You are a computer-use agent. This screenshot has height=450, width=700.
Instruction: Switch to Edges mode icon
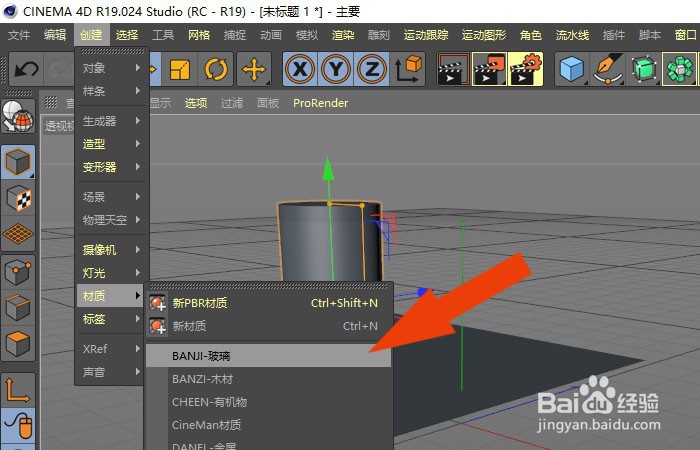coord(18,308)
